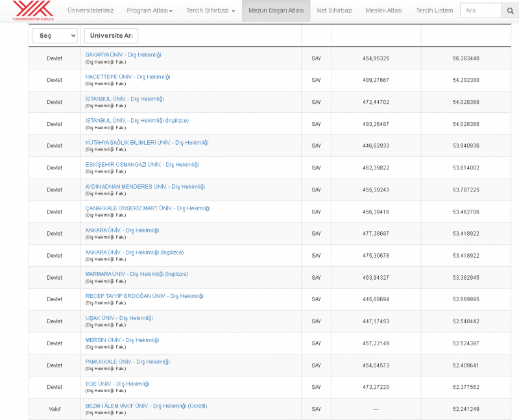Click İSTANBUL ÜNİV. Diş Hekimliği (İngilizce) link
519x420 pixels.
click(x=137, y=121)
